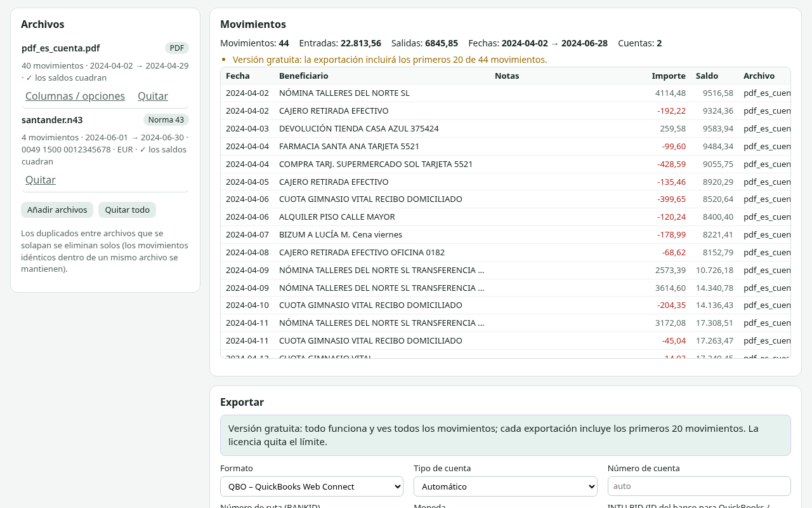The image size is (812, 508).
Task: Click balance 14.136,43
Action: (x=714, y=305)
